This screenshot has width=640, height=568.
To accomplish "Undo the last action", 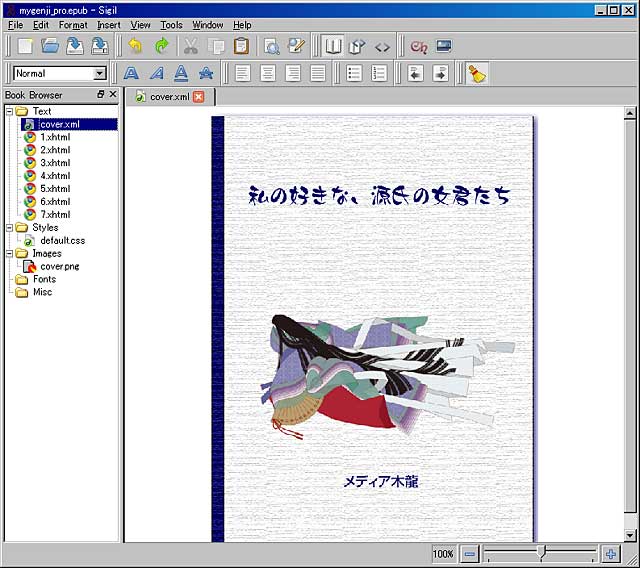I will (x=136, y=46).
